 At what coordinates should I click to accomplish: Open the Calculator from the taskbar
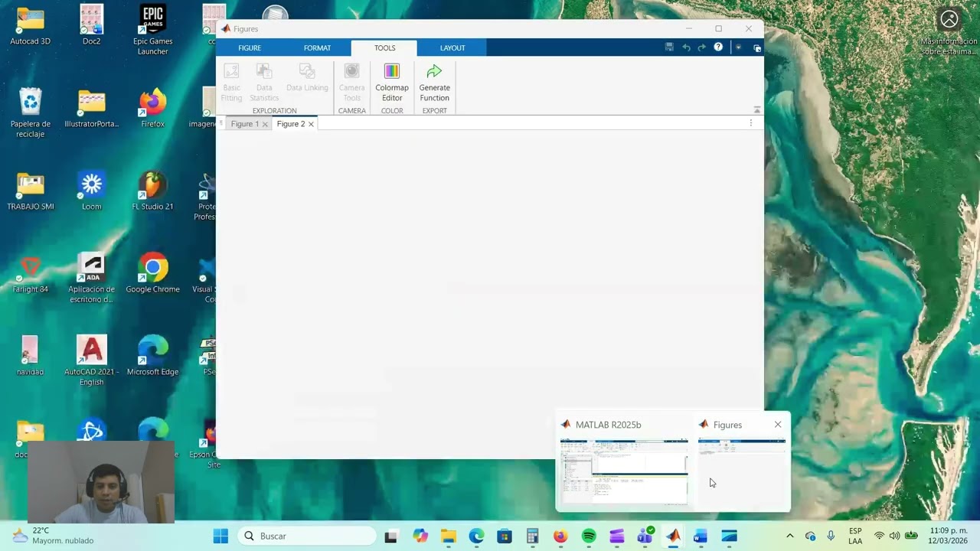pyautogui.click(x=532, y=536)
